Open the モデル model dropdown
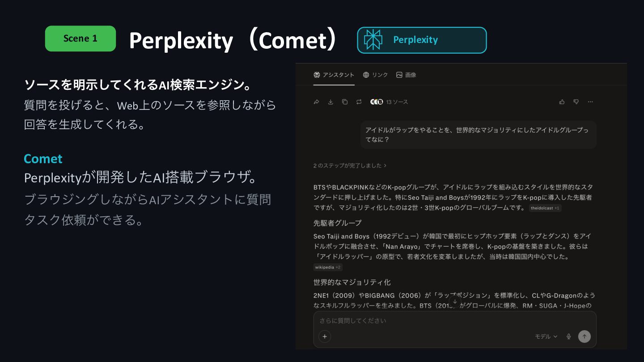 point(546,337)
